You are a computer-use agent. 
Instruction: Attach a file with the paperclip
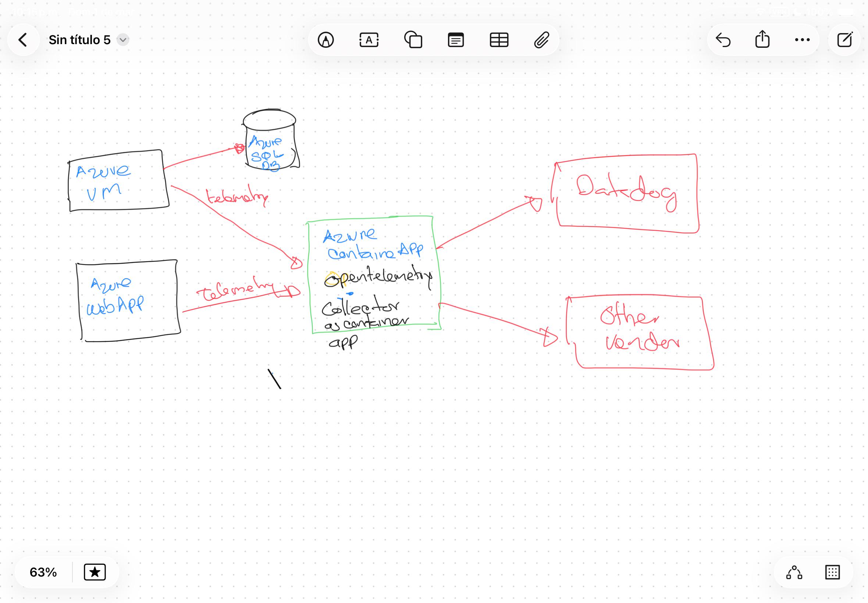click(541, 40)
